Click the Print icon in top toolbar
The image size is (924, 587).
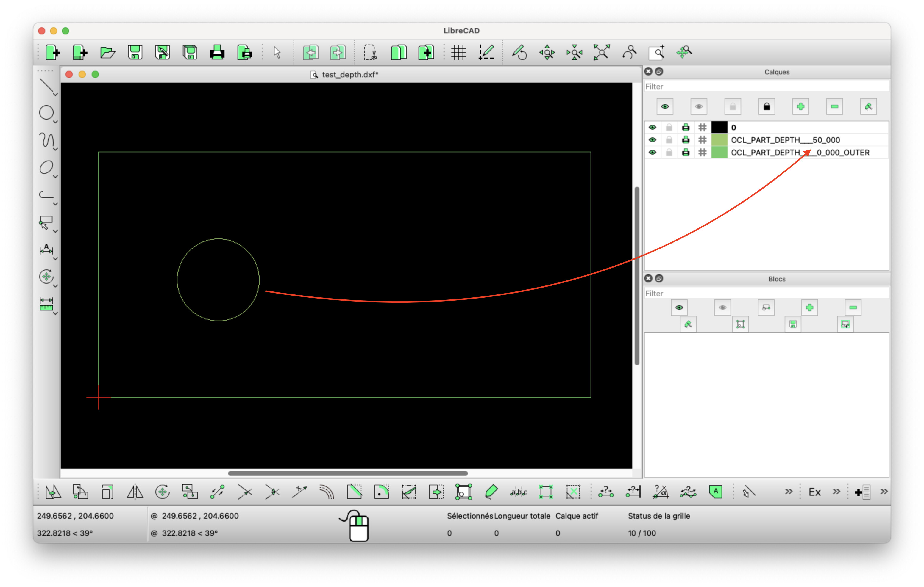tap(217, 52)
